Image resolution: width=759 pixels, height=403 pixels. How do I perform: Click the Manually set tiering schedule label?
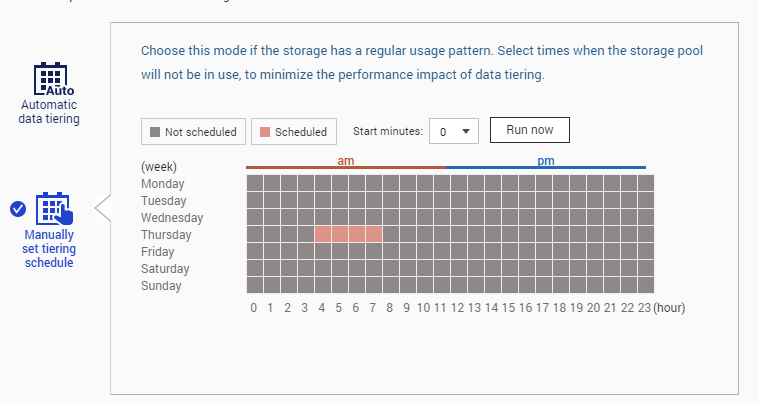(49, 248)
